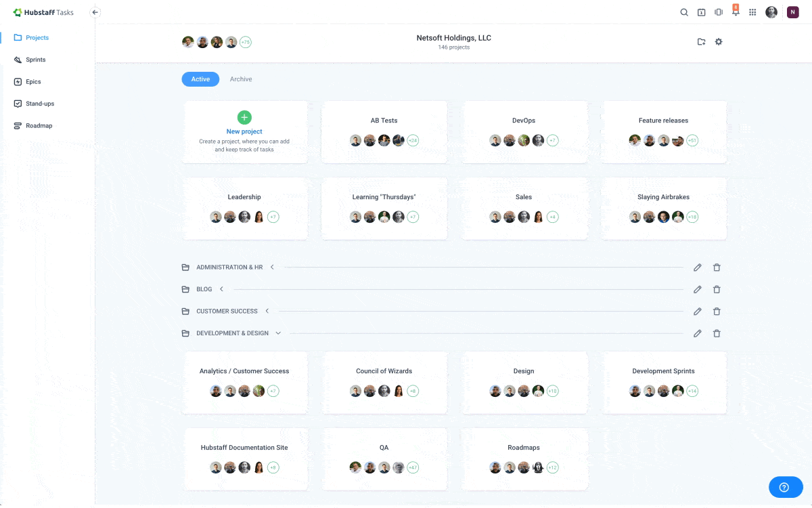Open the Roadmaps project card
The height and width of the screenshot is (508, 812).
(524, 459)
